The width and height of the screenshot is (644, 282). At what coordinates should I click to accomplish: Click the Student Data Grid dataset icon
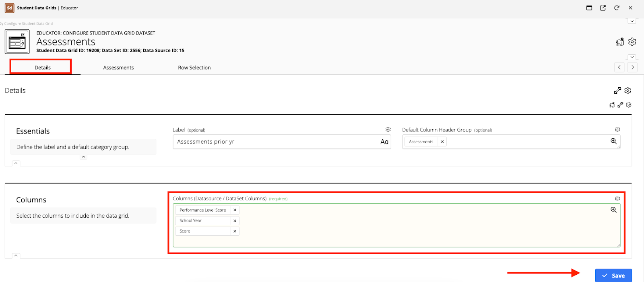[17, 42]
